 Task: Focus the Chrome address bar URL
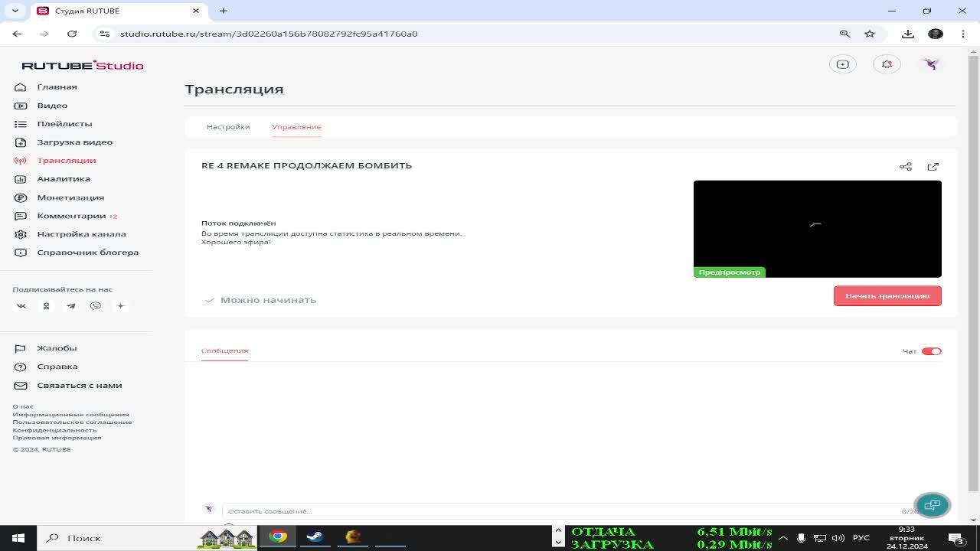269,34
